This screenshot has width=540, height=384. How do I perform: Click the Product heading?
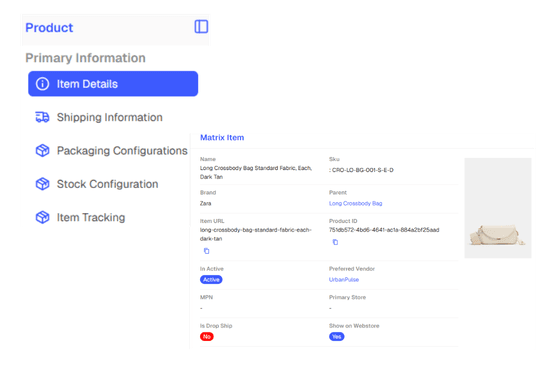coord(49,28)
